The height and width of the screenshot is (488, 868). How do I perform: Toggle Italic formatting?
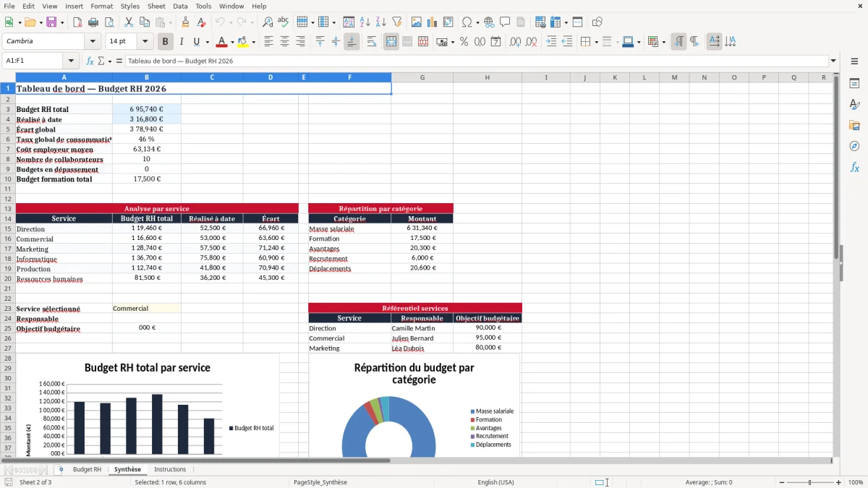(181, 42)
